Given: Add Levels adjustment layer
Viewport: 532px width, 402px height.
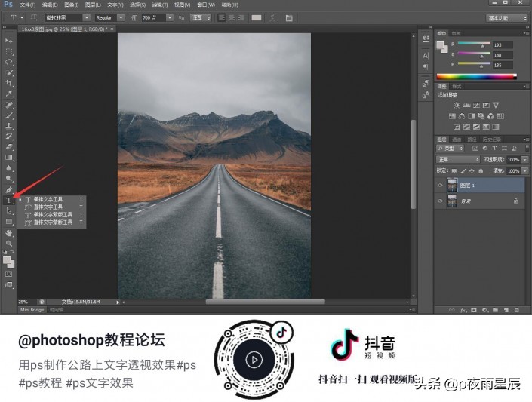Looking at the screenshot, I should (x=466, y=105).
